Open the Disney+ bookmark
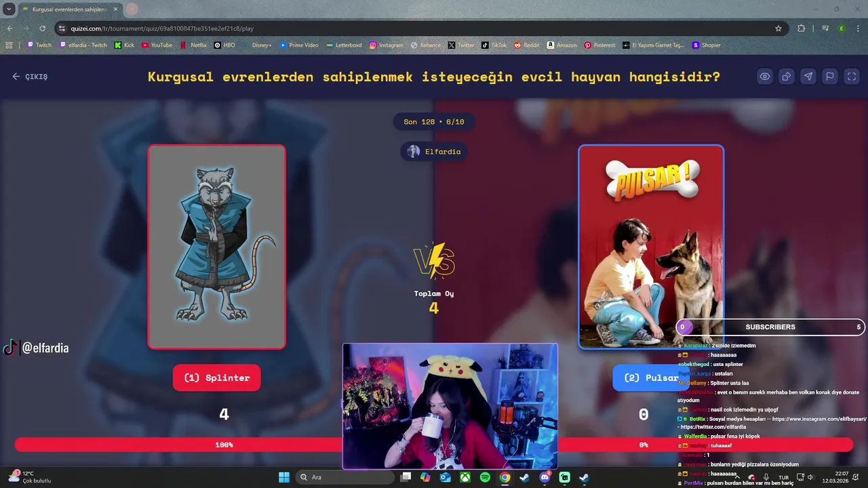Image resolution: width=868 pixels, height=488 pixels. pos(257,45)
